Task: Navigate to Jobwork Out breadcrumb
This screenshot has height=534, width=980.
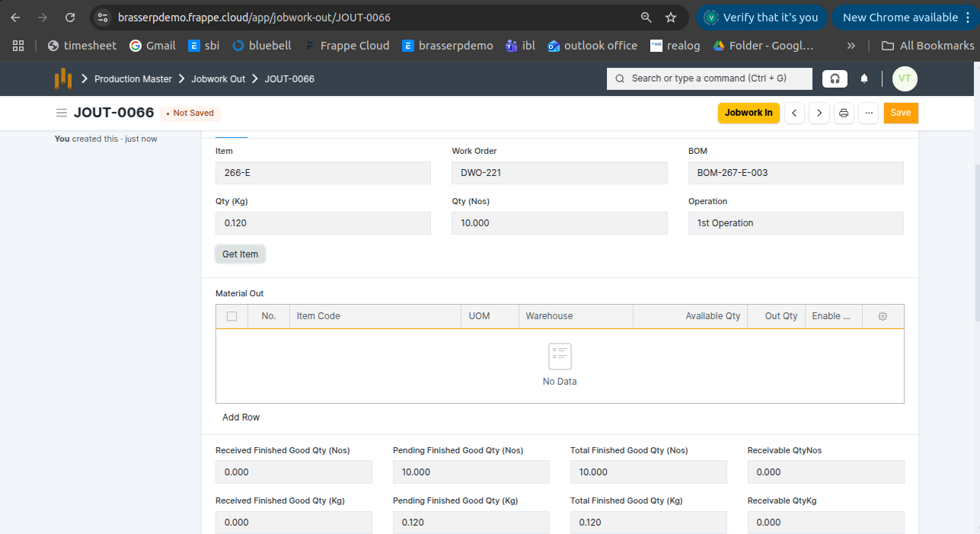Action: pyautogui.click(x=218, y=79)
